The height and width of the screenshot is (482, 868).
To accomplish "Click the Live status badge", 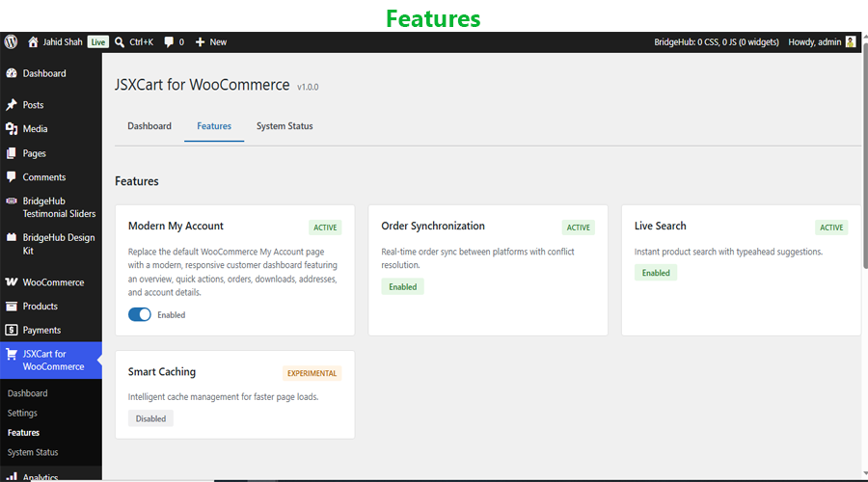I will click(x=98, y=42).
